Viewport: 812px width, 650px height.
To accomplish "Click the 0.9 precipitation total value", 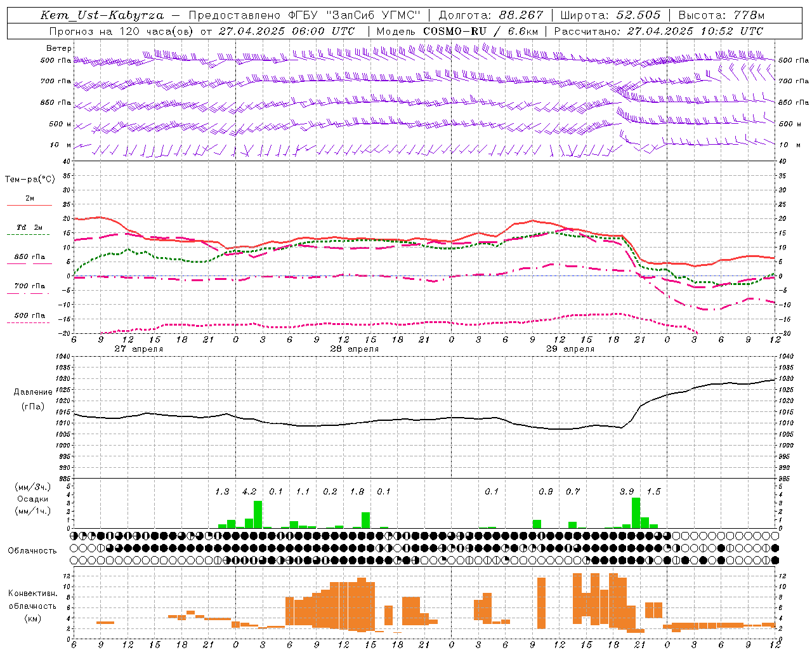I will pyautogui.click(x=546, y=491).
